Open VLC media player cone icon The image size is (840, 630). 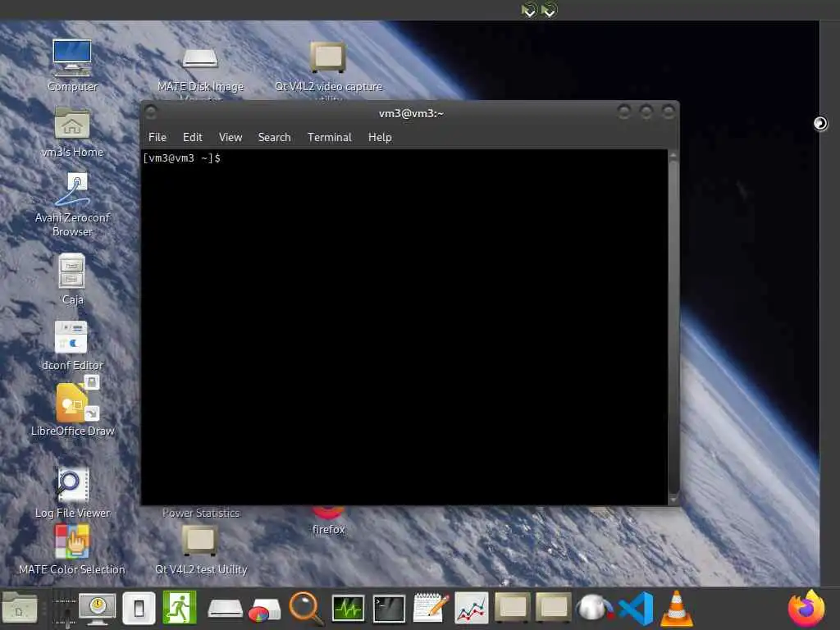point(677,609)
